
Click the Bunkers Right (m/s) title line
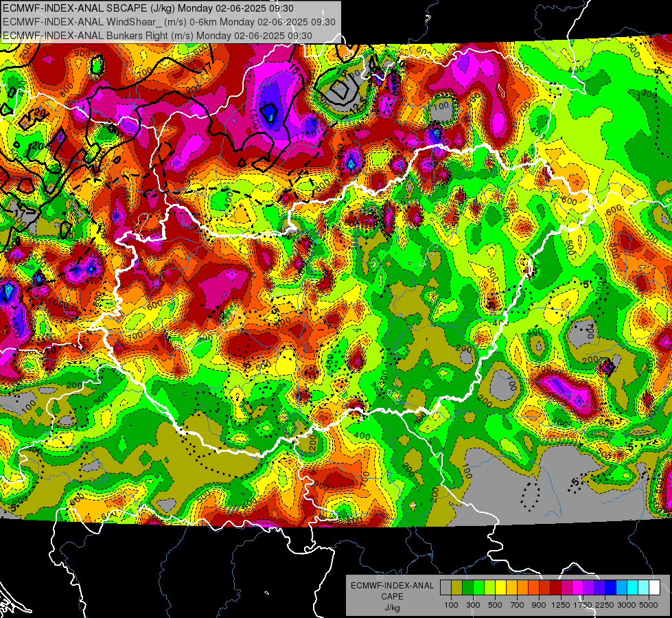157,36
